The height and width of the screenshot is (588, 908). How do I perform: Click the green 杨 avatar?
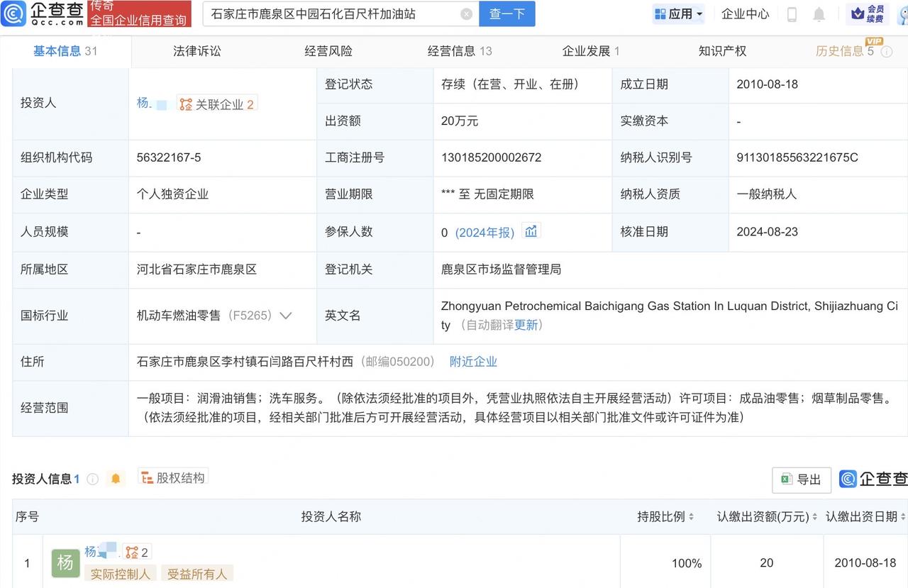coord(65,563)
